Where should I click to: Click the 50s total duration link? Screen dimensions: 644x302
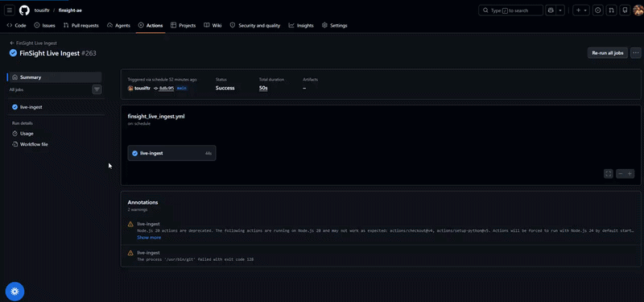pos(263,88)
